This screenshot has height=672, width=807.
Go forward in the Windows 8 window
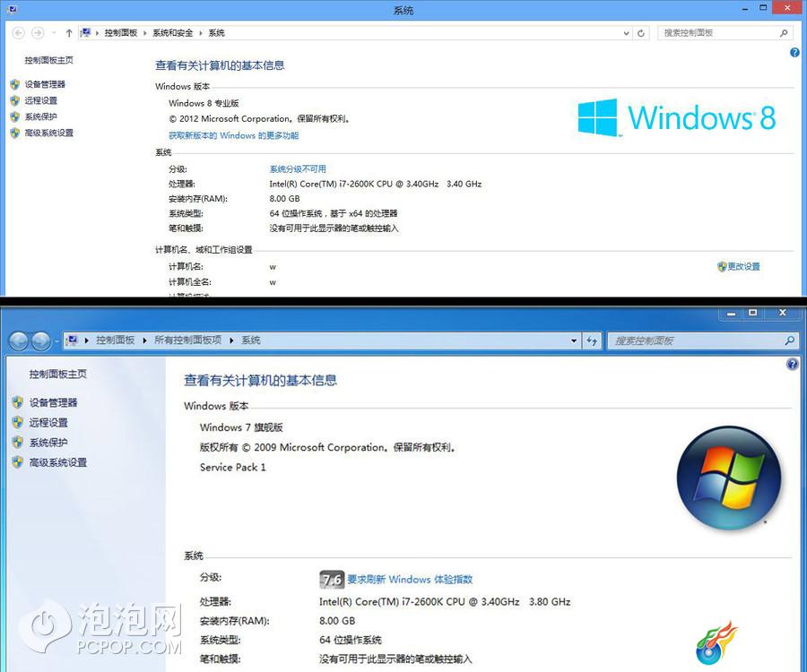38,33
